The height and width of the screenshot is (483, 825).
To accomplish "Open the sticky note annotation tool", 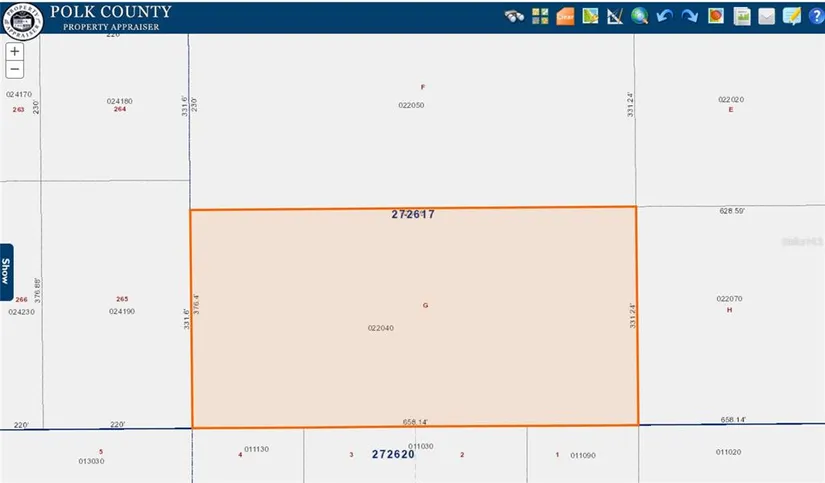I will (x=792, y=16).
